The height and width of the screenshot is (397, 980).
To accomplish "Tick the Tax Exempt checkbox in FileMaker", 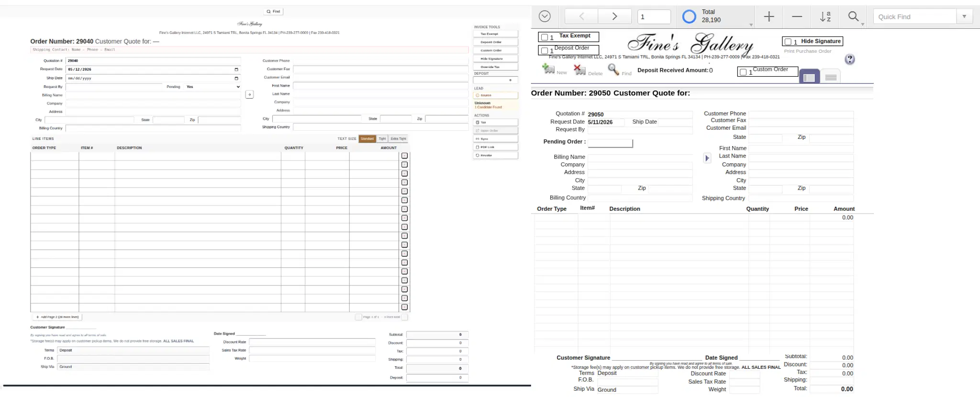I will [545, 37].
